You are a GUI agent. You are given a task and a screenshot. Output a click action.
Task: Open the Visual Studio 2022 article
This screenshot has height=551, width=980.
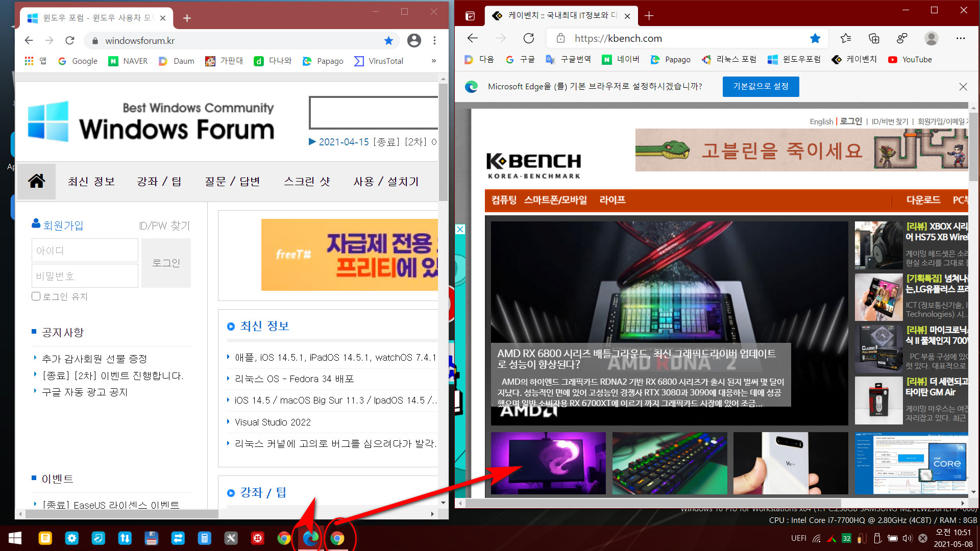(273, 422)
